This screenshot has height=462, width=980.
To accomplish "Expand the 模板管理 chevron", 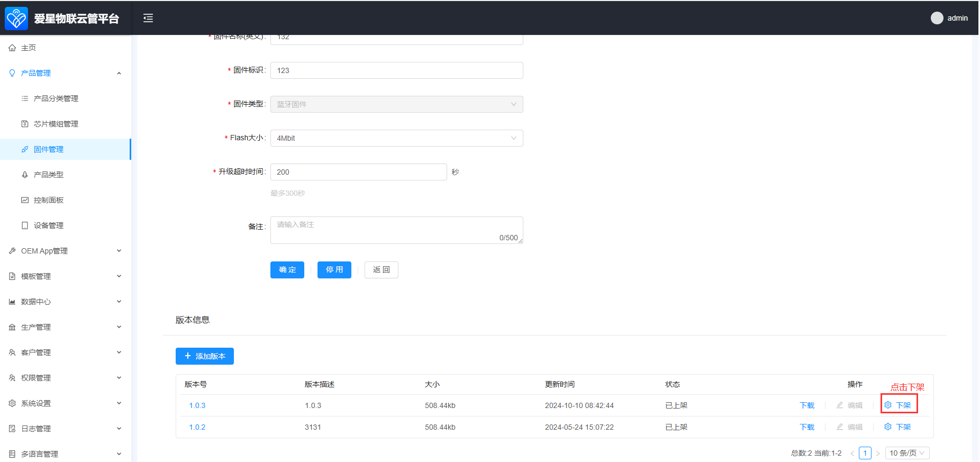I will (119, 276).
